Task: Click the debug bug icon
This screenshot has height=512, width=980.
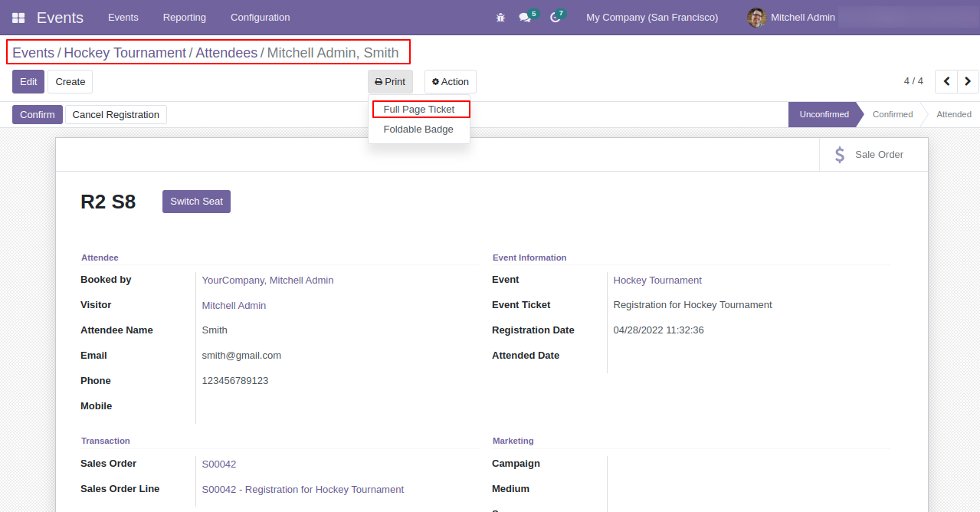Action: (x=500, y=18)
